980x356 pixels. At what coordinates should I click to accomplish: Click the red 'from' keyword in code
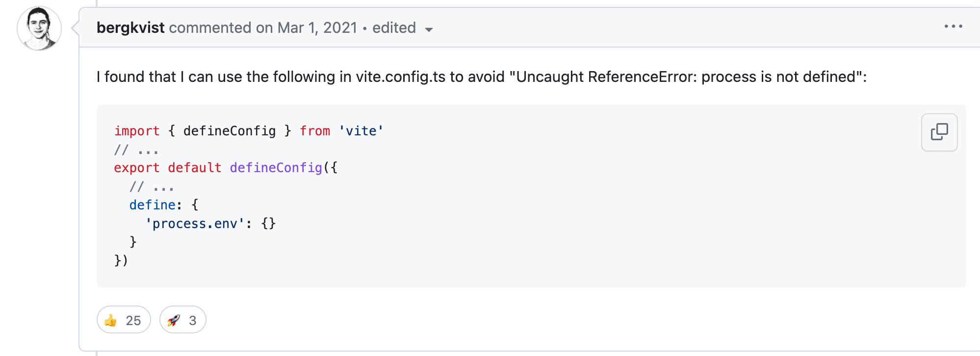pos(315,131)
